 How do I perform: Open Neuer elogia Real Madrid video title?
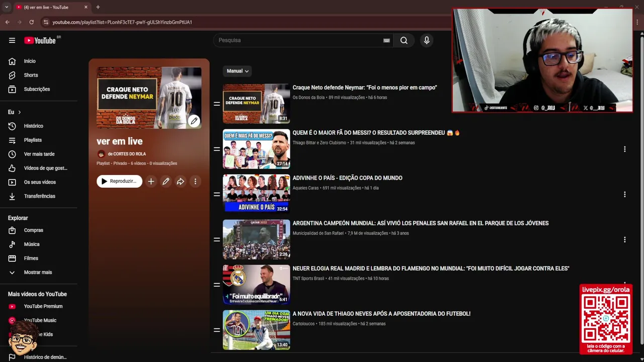pos(431,268)
